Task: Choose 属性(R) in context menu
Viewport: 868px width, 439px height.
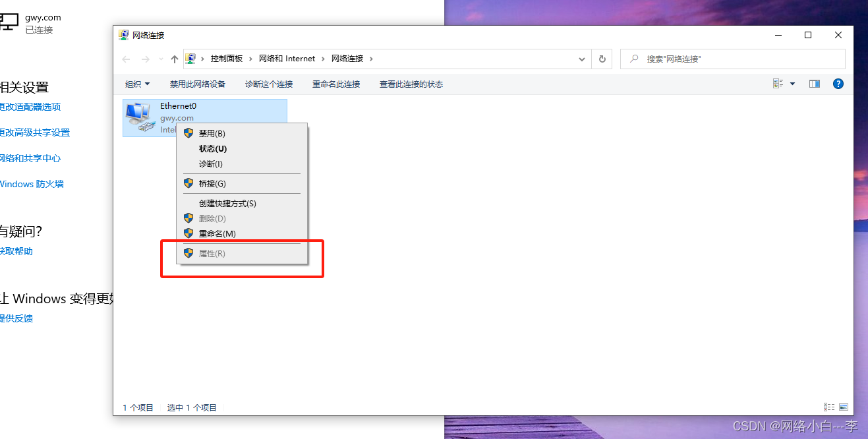Action: [242, 253]
